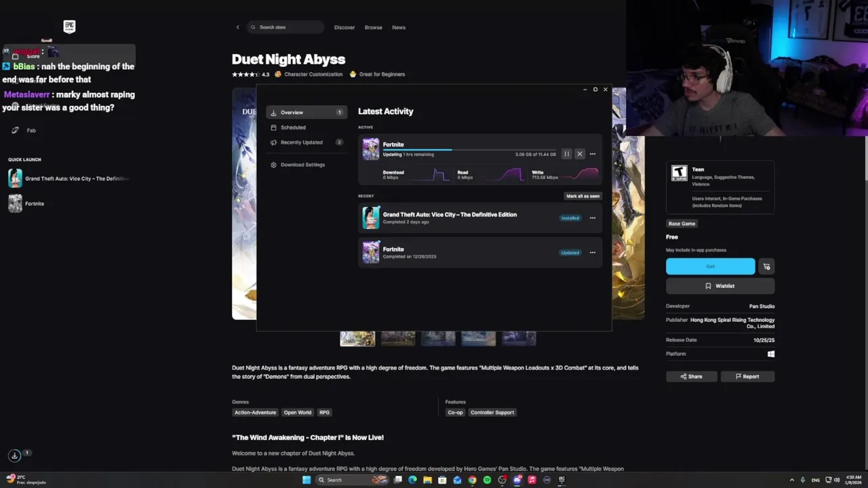This screenshot has height=488, width=868.
Task: Click Fortnite thumbnail in the active download
Action: [371, 149]
